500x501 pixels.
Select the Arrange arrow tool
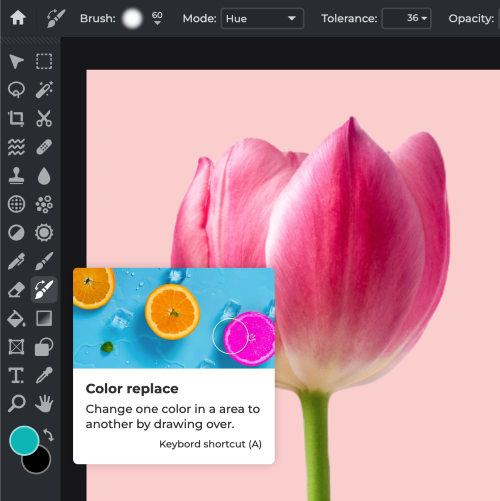point(16,61)
